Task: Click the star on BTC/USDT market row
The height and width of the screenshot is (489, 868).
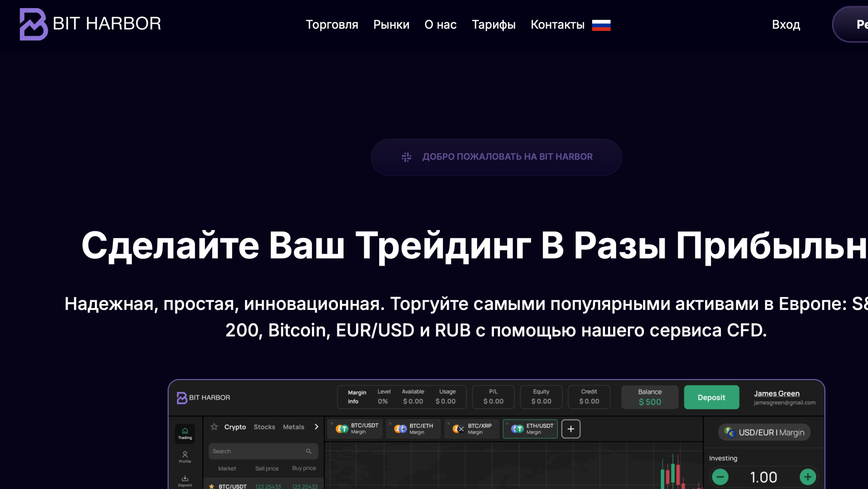Action: click(x=212, y=486)
